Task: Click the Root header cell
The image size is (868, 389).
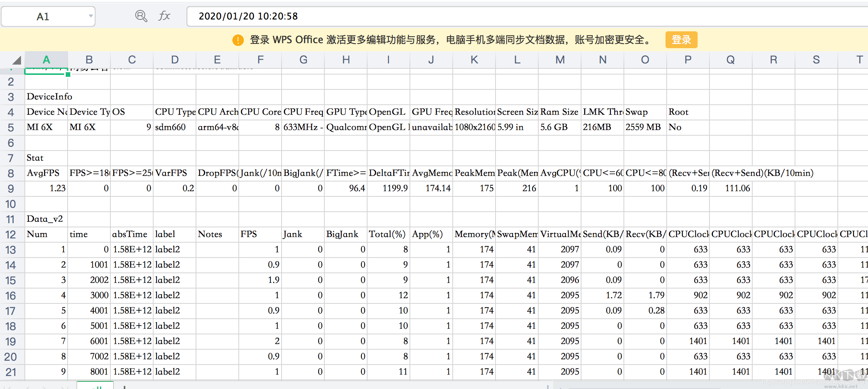Action: point(688,112)
